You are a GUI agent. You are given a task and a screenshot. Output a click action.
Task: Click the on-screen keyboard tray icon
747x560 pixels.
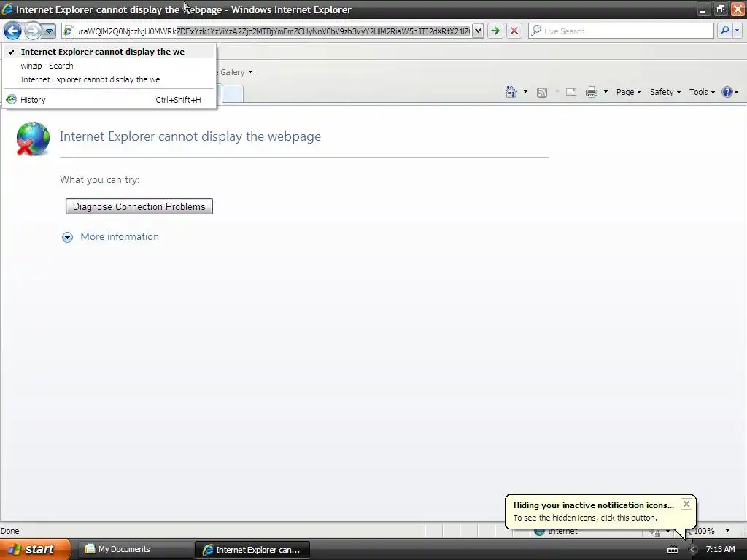point(672,550)
